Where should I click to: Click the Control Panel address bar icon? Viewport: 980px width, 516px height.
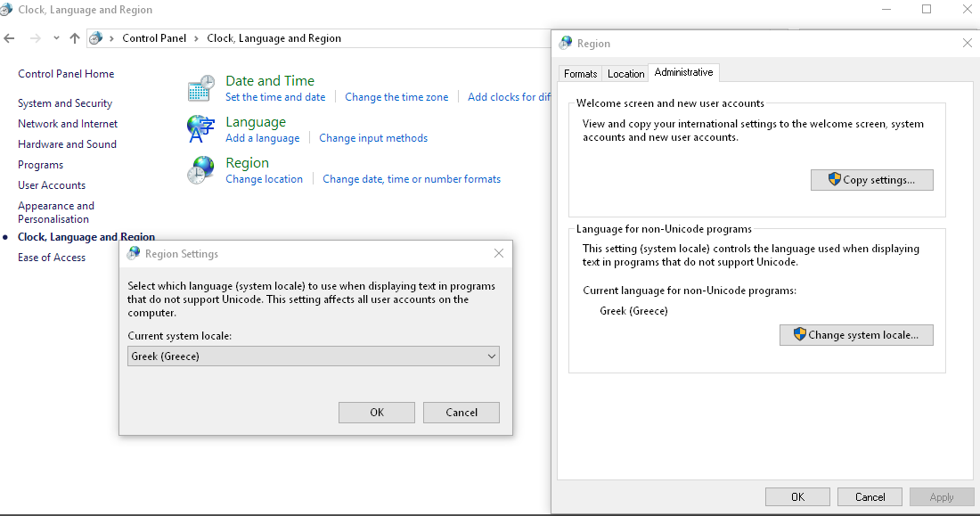(x=95, y=38)
